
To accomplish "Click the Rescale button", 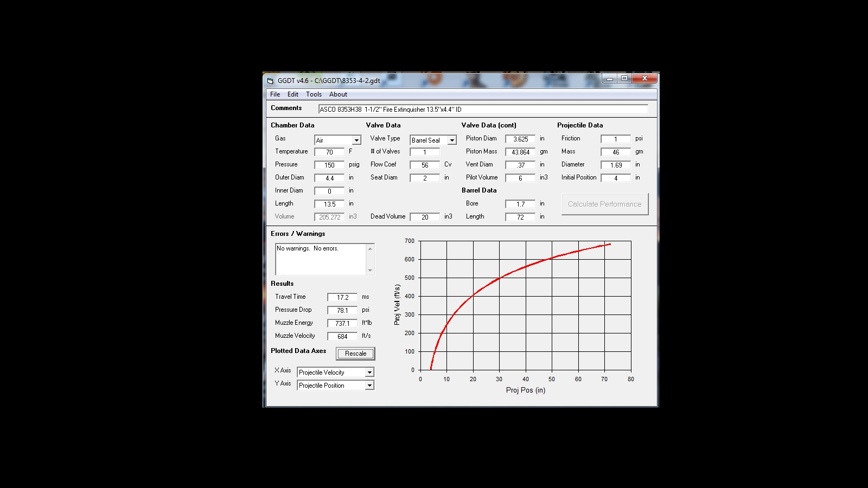I will (x=355, y=354).
